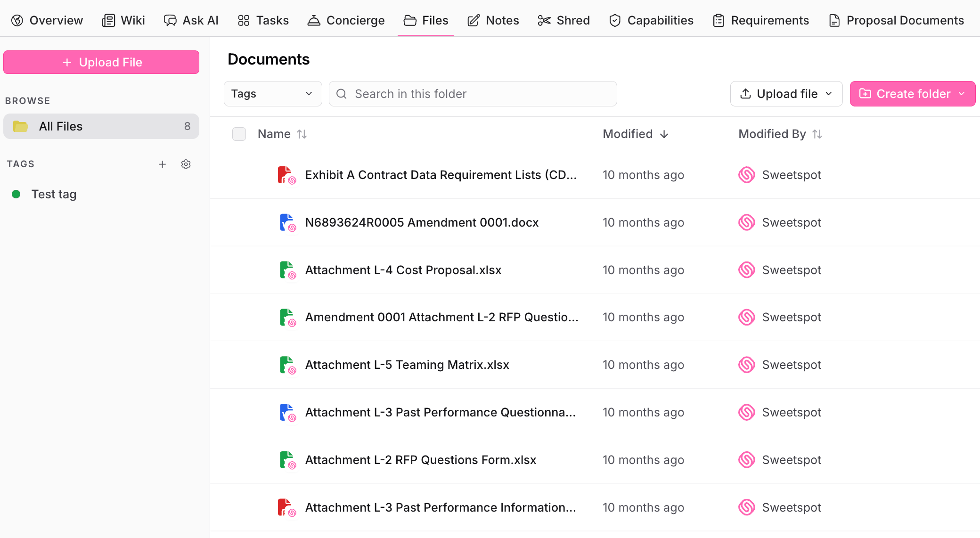Open tag settings gear icon

(186, 164)
